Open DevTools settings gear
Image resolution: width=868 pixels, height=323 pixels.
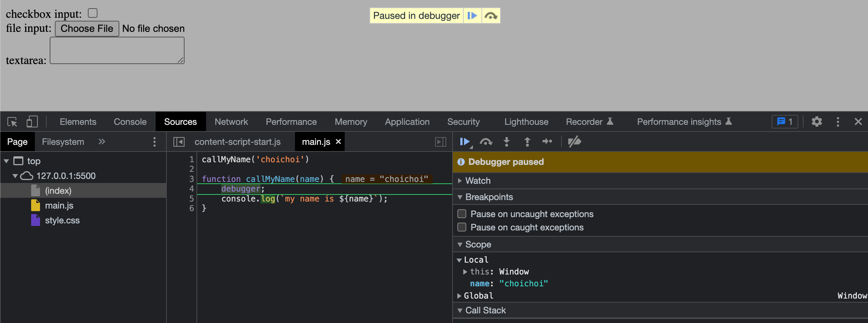click(x=817, y=122)
